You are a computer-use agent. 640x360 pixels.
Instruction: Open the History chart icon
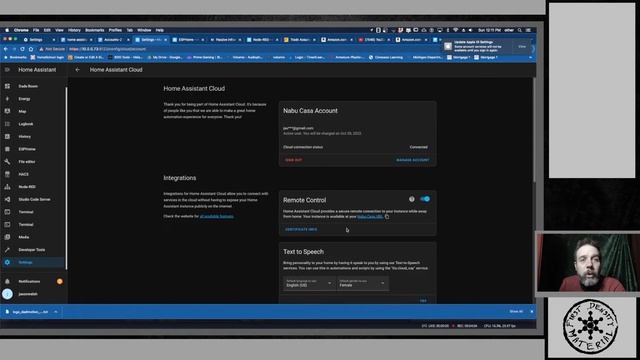click(7, 136)
